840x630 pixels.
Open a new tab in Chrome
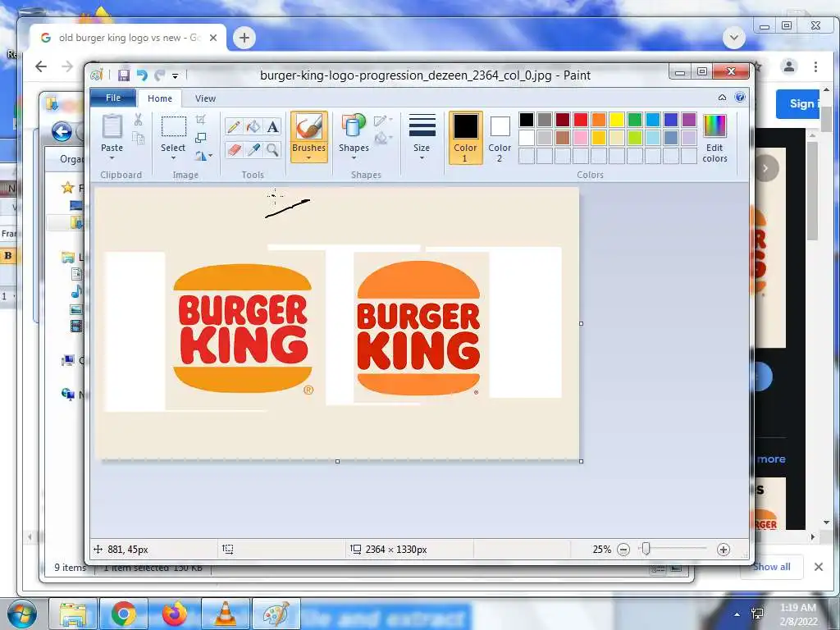pos(244,38)
